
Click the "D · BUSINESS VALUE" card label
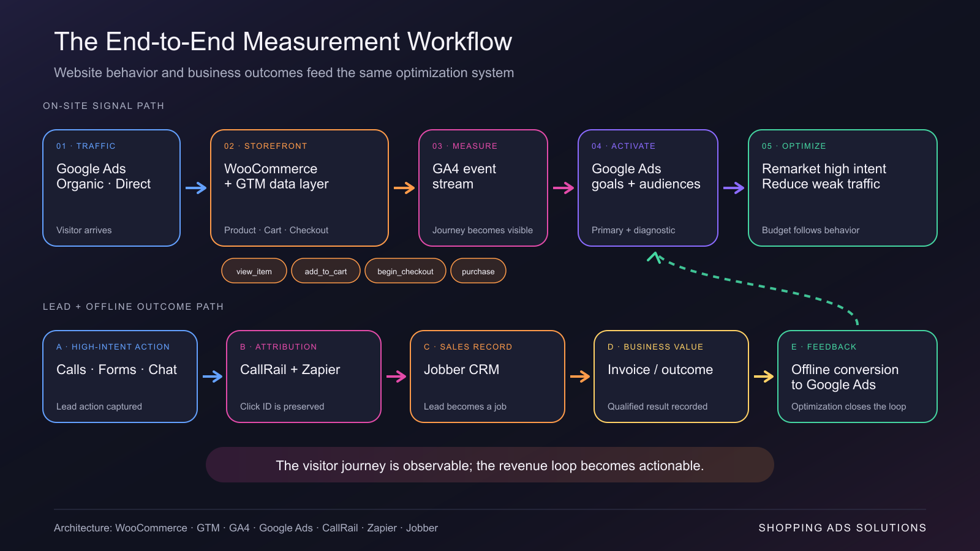click(655, 347)
